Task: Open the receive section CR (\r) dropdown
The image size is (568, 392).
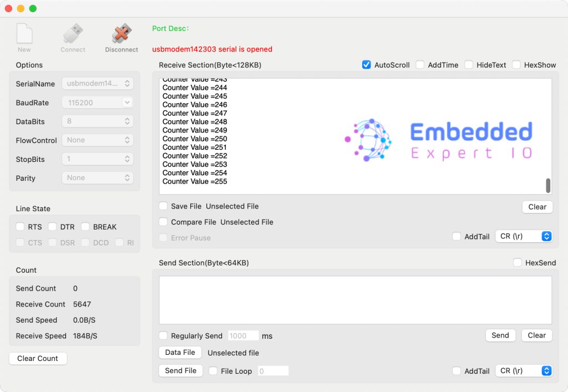Action: pos(524,236)
